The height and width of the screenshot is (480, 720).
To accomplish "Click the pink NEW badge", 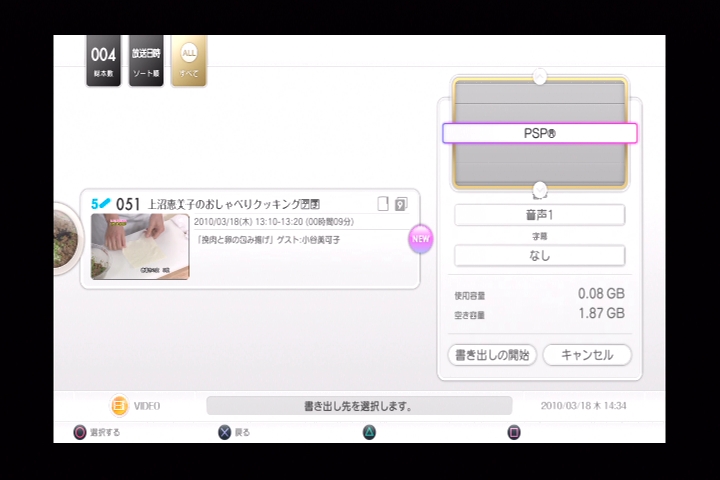I will pos(421,239).
